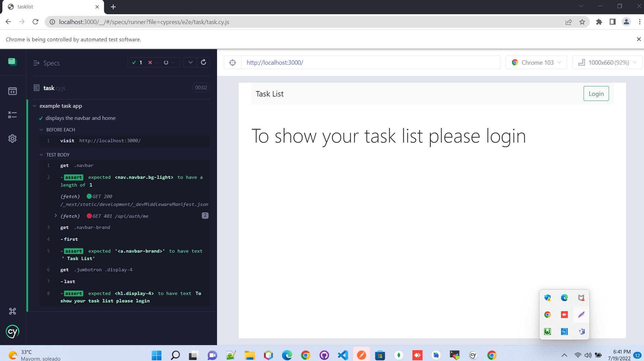Viewport: 644px width, 361px height.
Task: Click the http://localhost:3000/ URL field
Action: point(371,63)
